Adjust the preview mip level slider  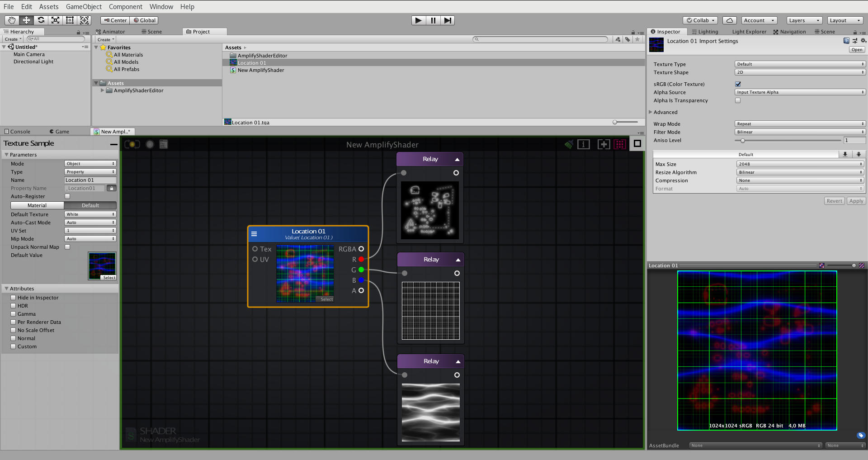click(x=841, y=266)
